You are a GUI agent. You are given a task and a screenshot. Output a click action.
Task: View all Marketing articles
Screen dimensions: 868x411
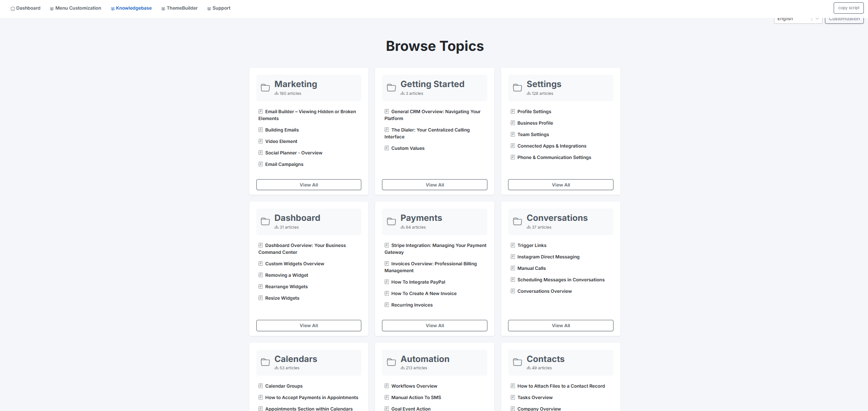click(x=309, y=185)
